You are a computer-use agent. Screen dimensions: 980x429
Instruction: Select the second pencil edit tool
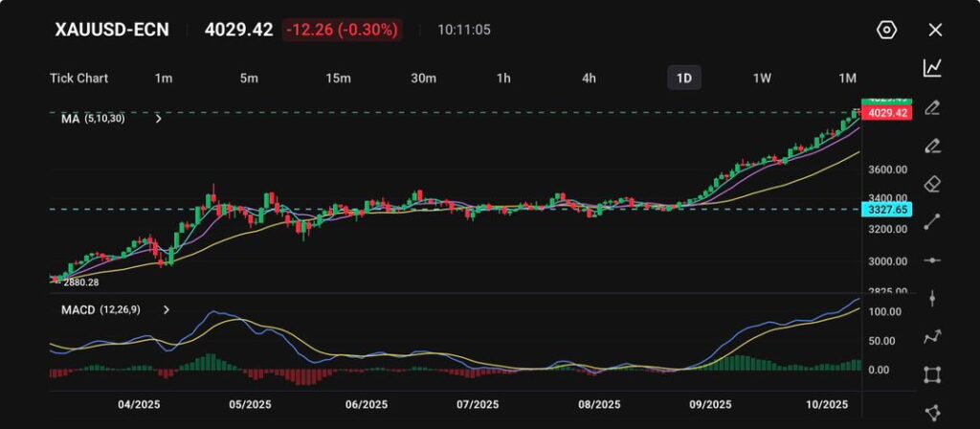[932, 146]
